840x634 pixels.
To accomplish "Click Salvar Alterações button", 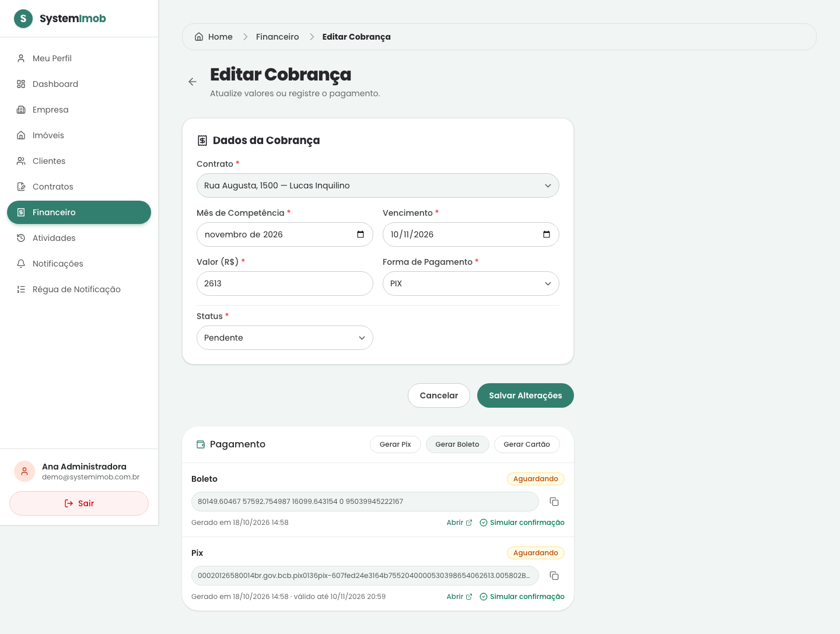I will point(526,395).
